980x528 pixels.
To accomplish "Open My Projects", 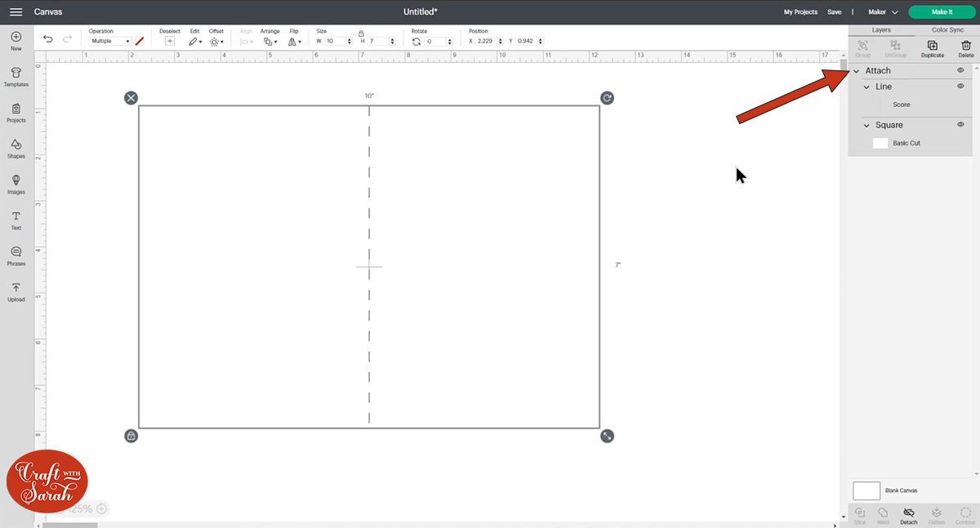I will point(800,12).
